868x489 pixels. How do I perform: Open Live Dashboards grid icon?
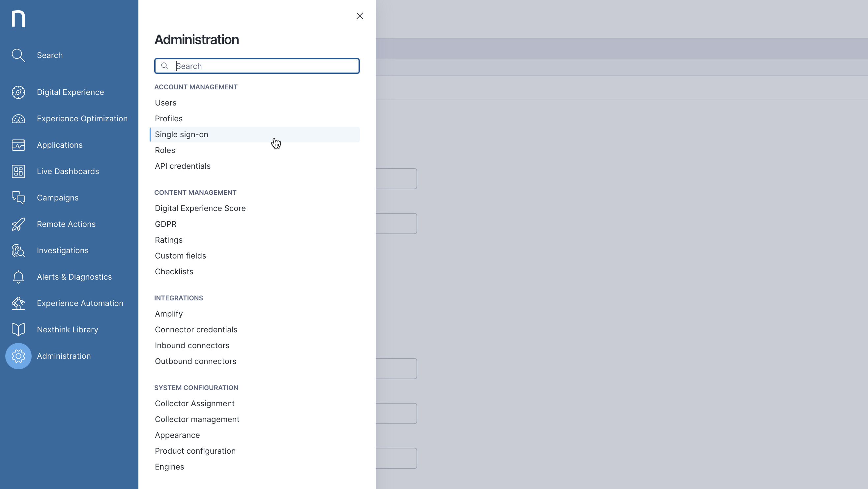click(18, 171)
